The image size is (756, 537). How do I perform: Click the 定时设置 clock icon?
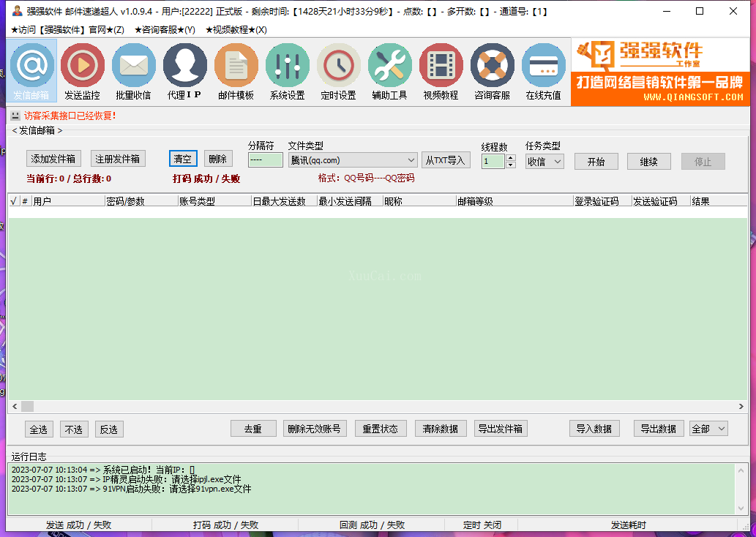click(338, 66)
